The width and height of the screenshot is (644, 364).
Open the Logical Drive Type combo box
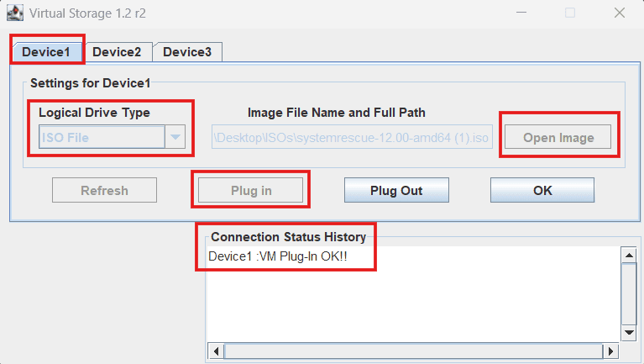(x=102, y=138)
